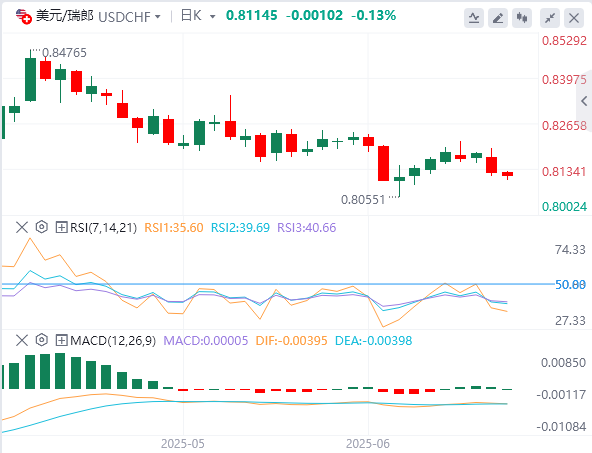Screen dimensions: 592x453
Task: Click the RSI 50.00 reference line label
Action: 570,284
